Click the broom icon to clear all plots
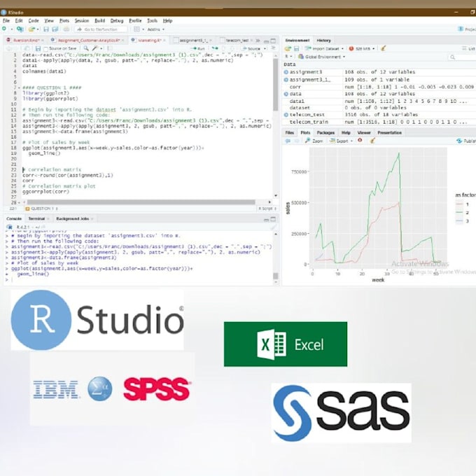This screenshot has width=476, height=476. pos(372,141)
